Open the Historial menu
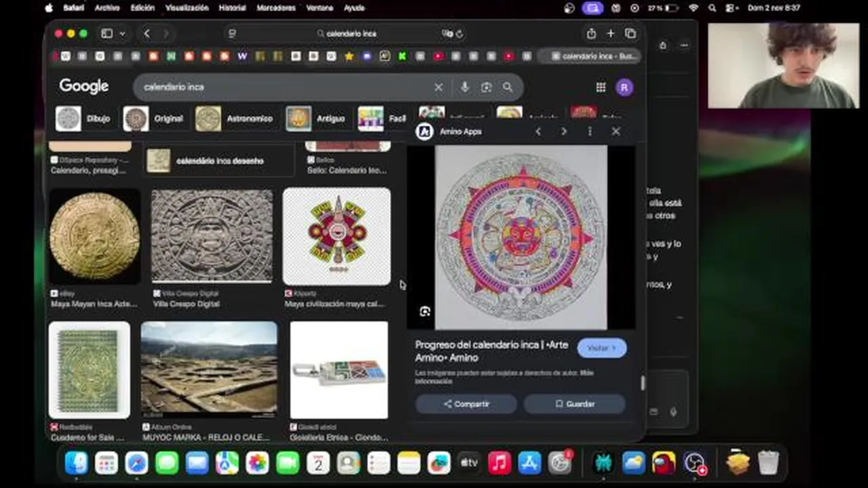The image size is (868, 488). 232,8
